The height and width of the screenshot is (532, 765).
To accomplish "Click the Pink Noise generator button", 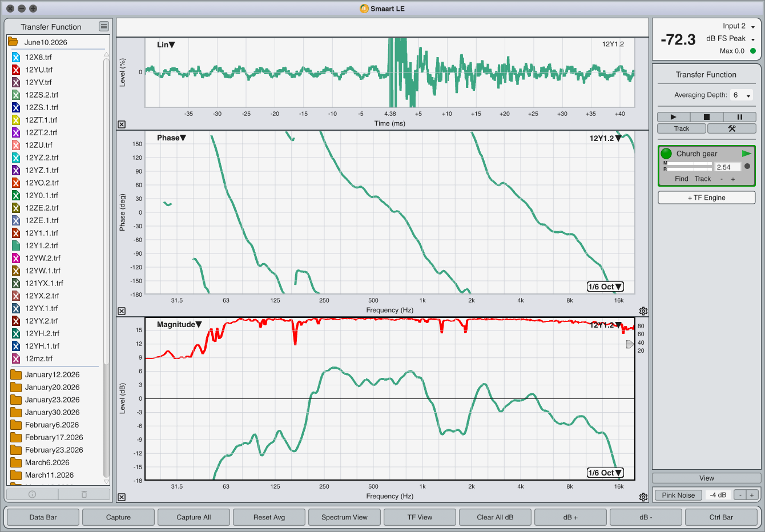I will click(x=678, y=495).
